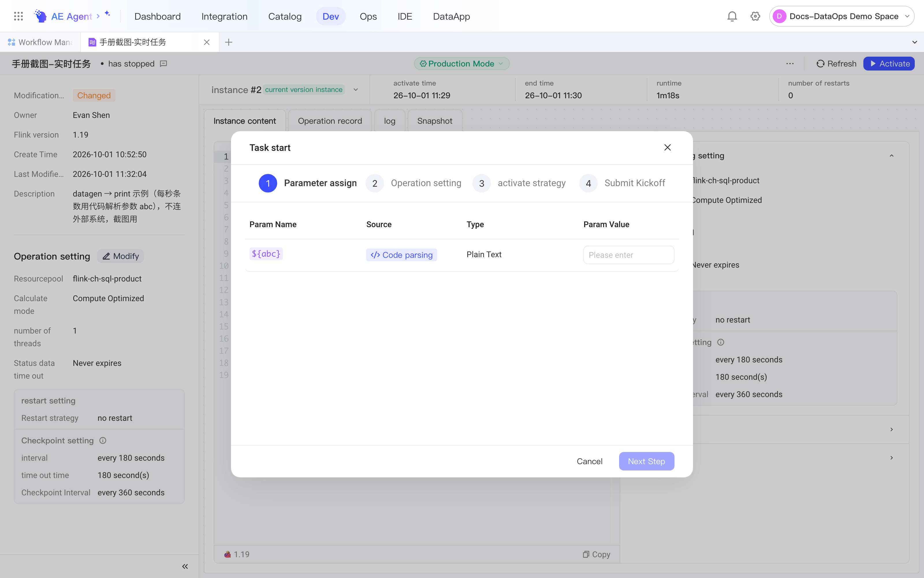Expand the tab list chevron at right
The height and width of the screenshot is (578, 924).
pos(914,42)
